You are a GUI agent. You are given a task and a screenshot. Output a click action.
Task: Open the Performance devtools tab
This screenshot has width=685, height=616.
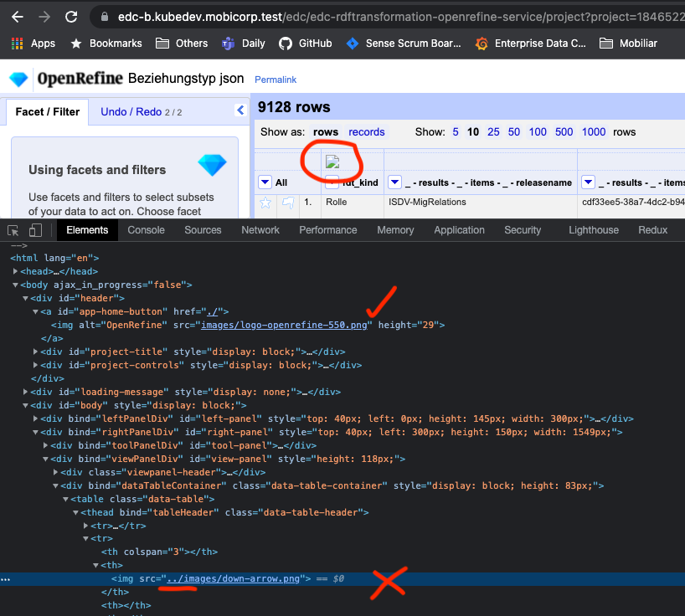[328, 230]
